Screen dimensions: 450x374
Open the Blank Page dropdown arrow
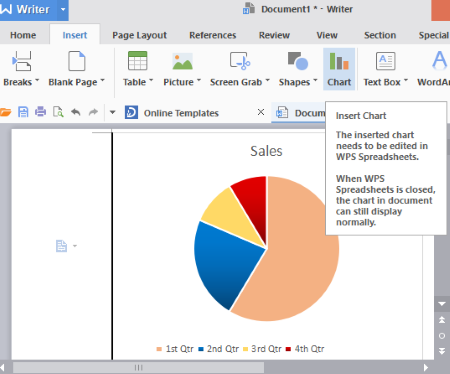(102, 80)
